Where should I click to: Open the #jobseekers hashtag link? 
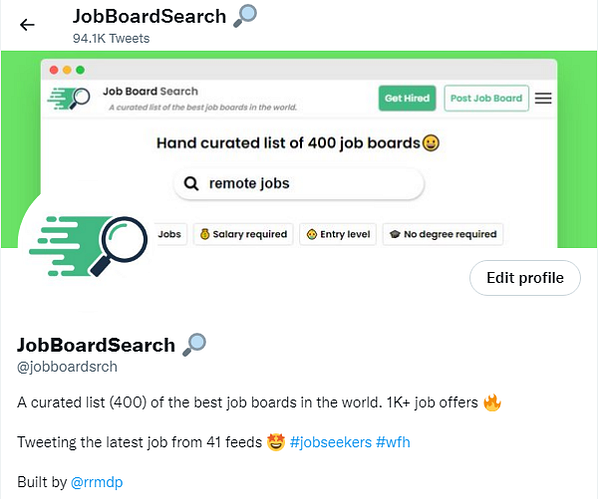click(x=331, y=442)
